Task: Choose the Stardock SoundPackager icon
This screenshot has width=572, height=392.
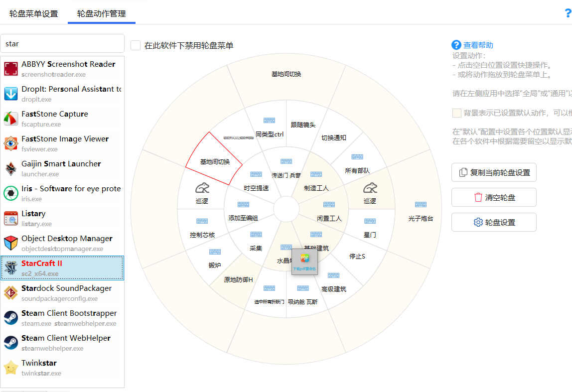Action: pos(11,293)
